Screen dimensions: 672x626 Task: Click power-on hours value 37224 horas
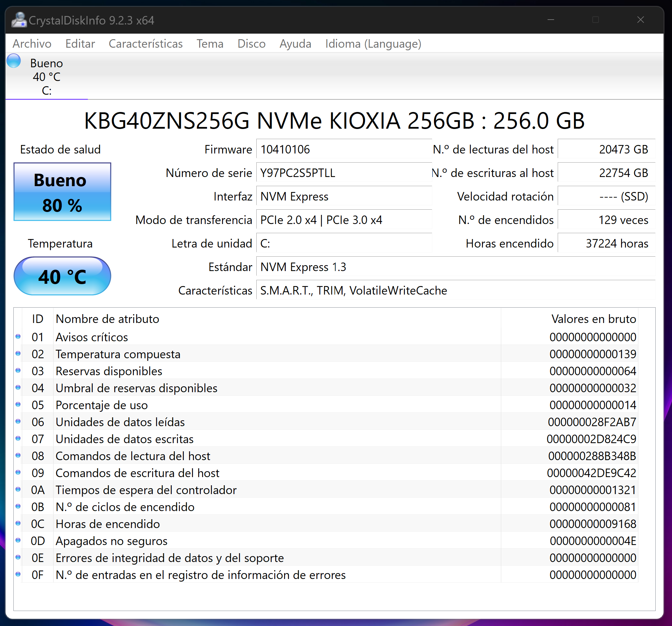(606, 243)
